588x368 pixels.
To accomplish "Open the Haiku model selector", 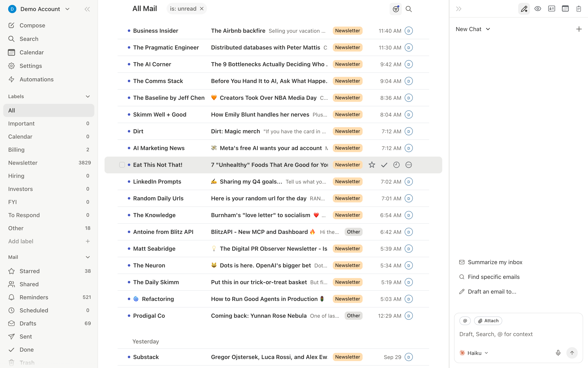I will (x=473, y=353).
